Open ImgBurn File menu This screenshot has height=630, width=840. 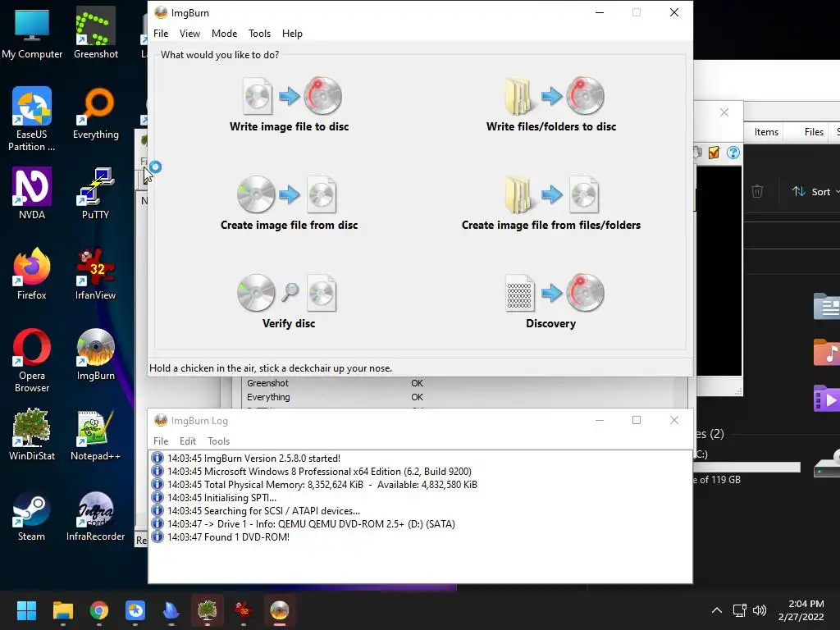(161, 33)
